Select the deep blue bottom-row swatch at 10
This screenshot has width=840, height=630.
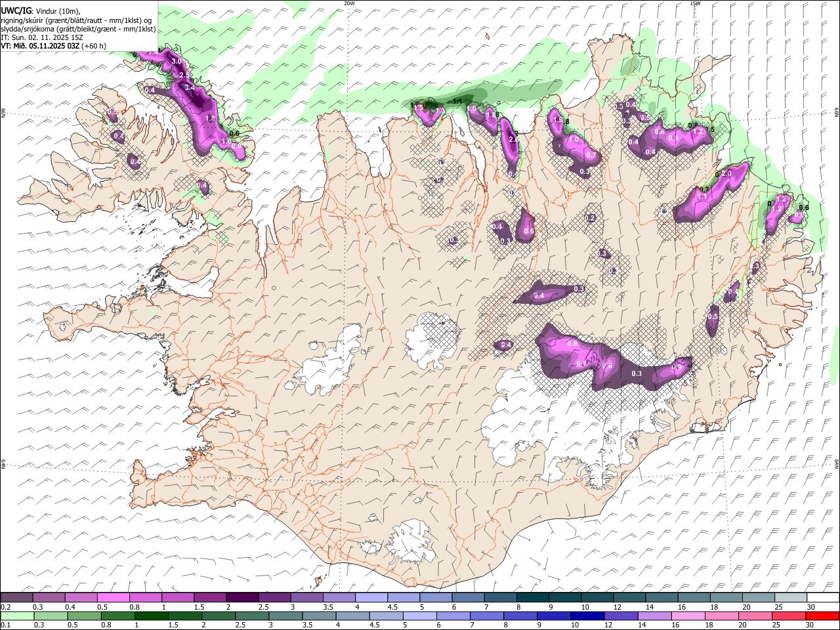pos(587,616)
